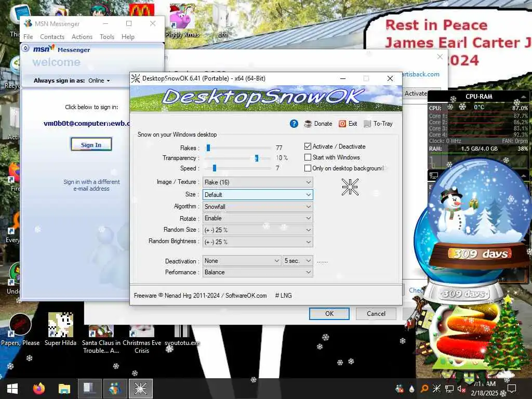Image resolution: width=532 pixels, height=399 pixels.
Task: Click the OK button in background dialog
Action: (329, 314)
